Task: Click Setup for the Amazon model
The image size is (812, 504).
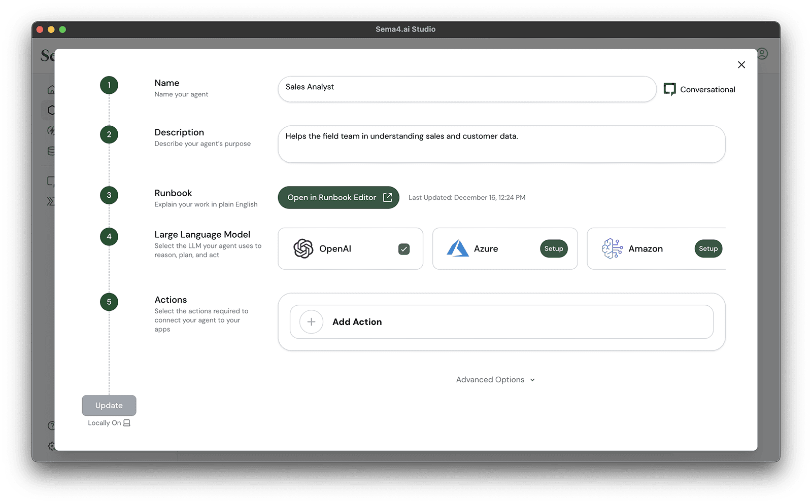Action: coord(708,248)
